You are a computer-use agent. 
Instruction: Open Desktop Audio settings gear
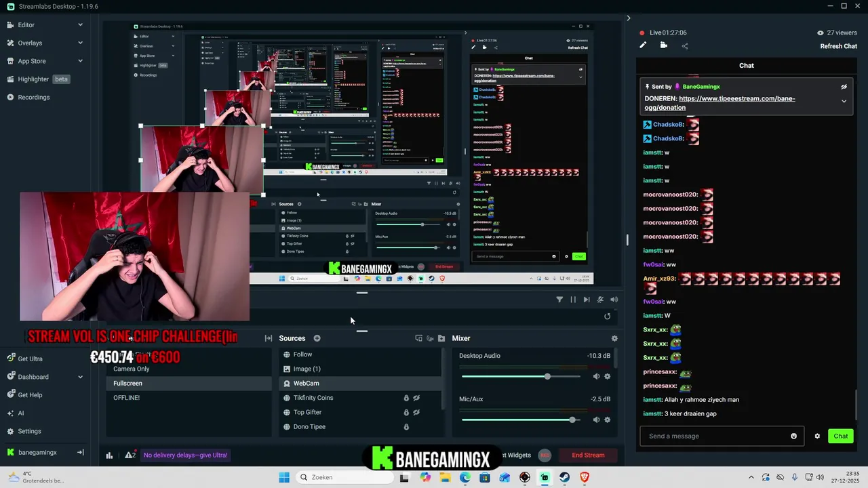click(607, 376)
